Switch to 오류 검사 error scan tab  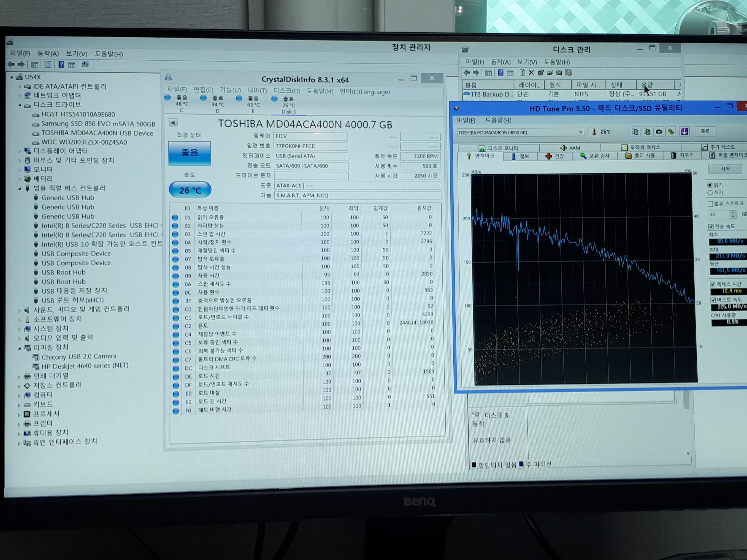[x=595, y=156]
